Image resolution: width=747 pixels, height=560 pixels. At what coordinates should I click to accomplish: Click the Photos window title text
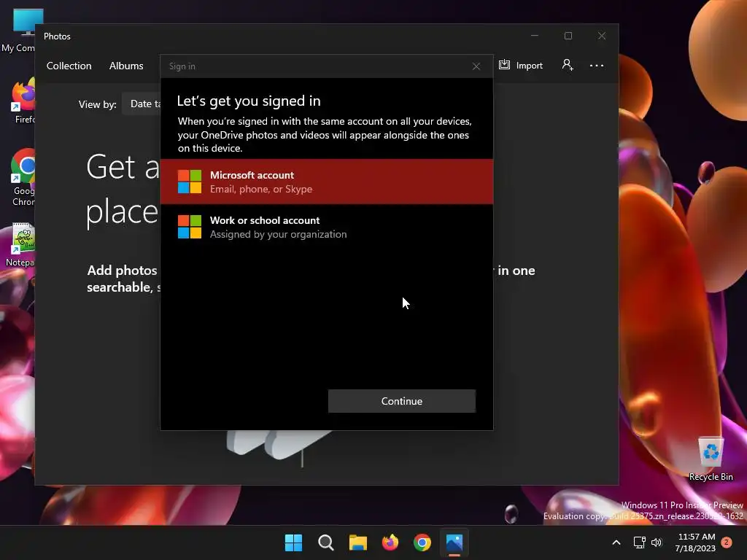57,36
